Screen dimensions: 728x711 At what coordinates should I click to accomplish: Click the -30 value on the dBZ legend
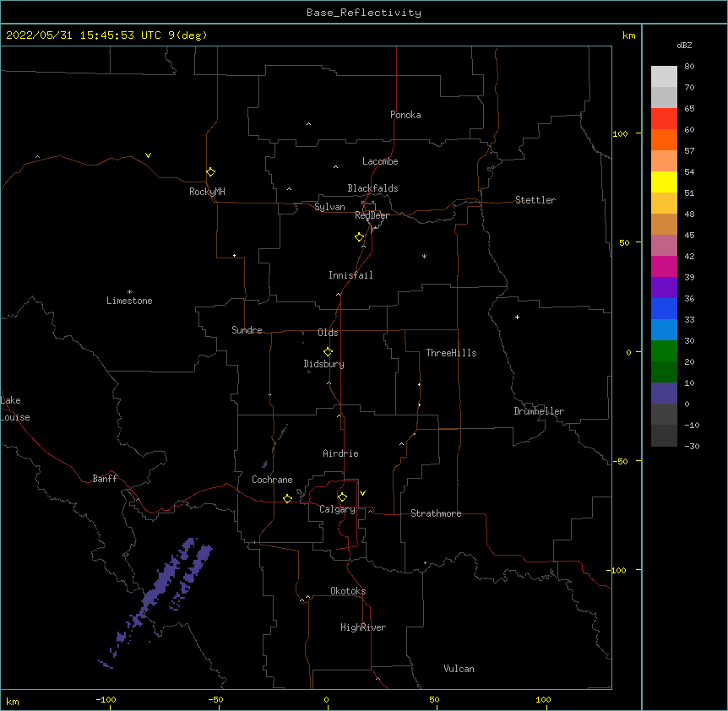tap(692, 447)
